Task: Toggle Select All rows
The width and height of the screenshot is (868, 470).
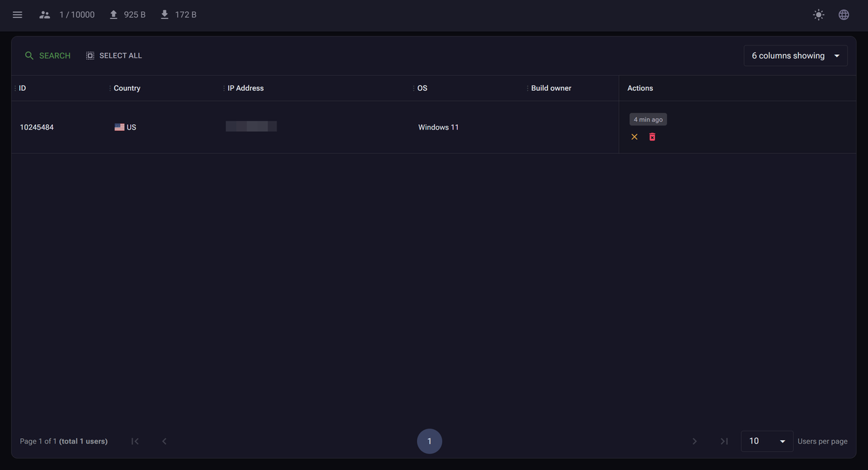Action: coord(114,56)
